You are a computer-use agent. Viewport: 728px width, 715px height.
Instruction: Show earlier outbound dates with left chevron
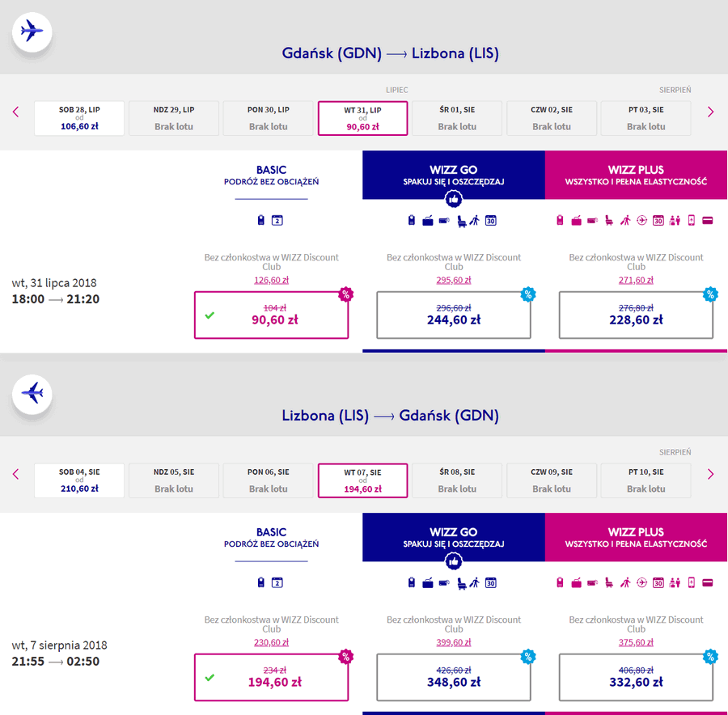(x=16, y=112)
